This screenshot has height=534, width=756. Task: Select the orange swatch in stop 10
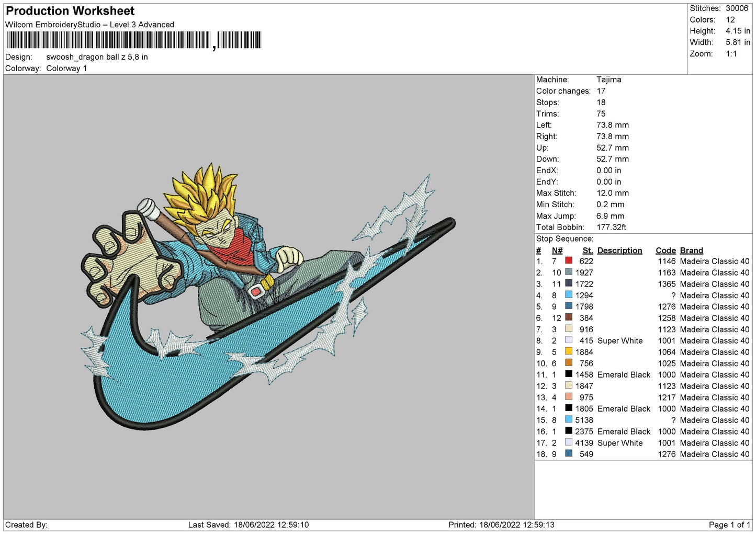(x=569, y=363)
